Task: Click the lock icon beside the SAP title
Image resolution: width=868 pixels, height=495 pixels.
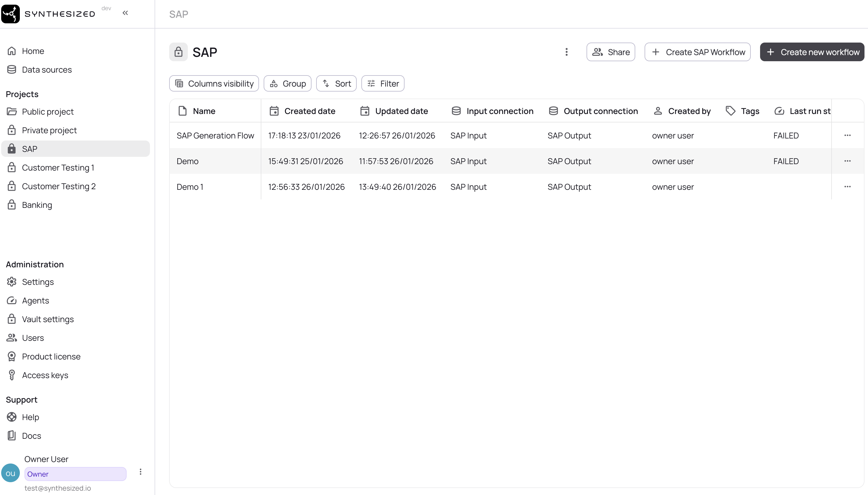Action: pyautogui.click(x=178, y=52)
